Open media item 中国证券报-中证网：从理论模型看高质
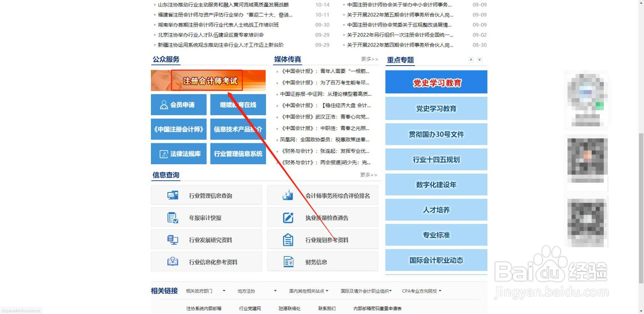The image size is (644, 314). (326, 94)
